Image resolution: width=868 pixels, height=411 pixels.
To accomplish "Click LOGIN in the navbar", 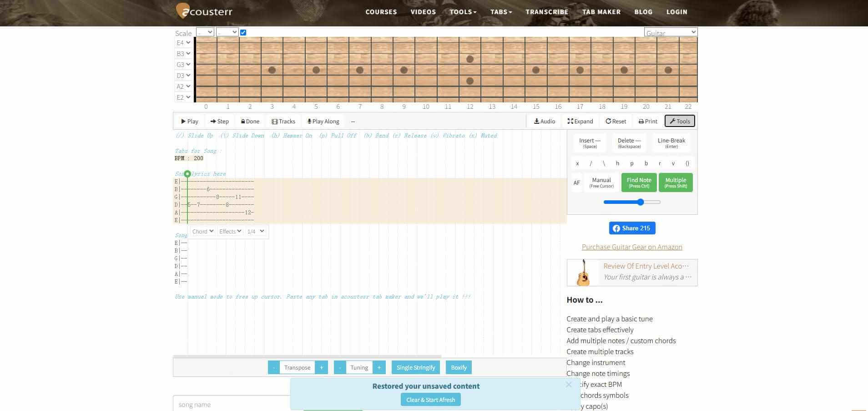I will (676, 12).
